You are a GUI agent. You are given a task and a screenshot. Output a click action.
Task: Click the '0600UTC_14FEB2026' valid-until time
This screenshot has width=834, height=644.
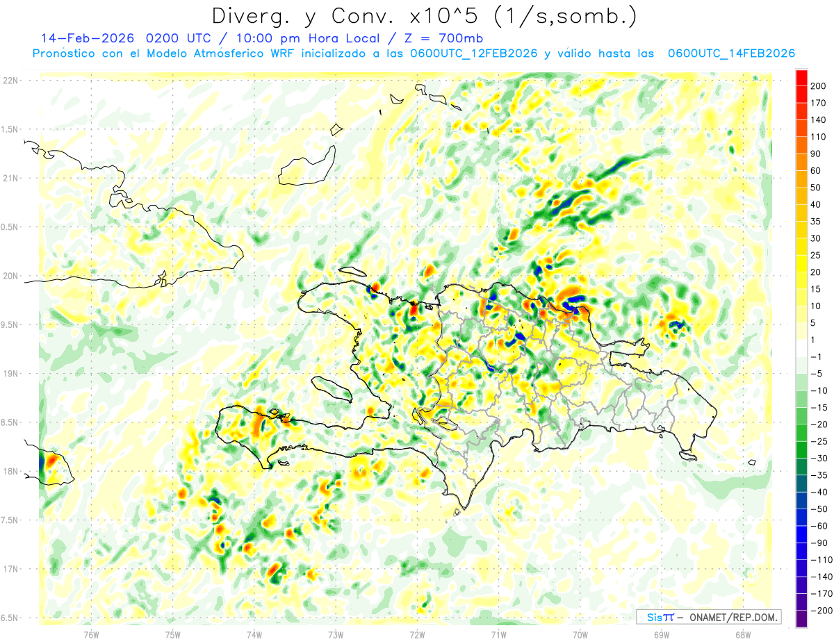731,53
